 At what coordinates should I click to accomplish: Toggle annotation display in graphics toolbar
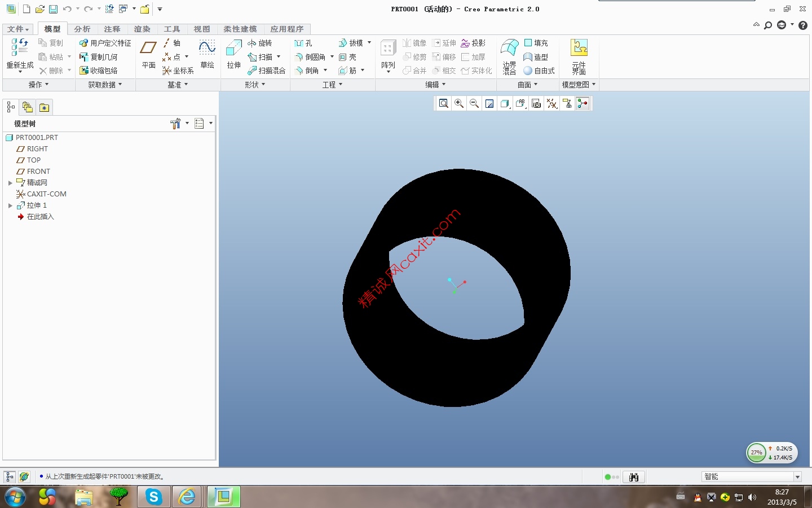567,103
